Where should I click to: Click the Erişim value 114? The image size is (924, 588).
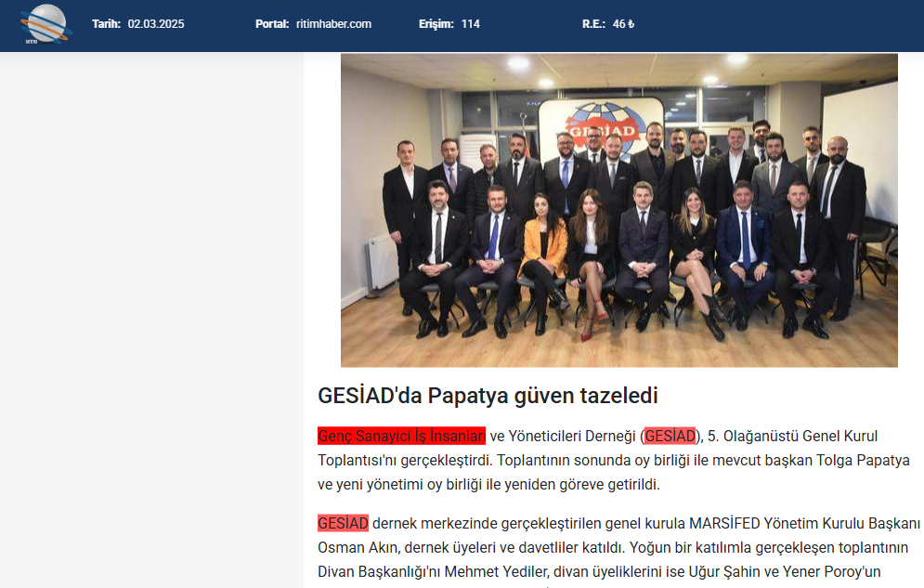(x=470, y=24)
